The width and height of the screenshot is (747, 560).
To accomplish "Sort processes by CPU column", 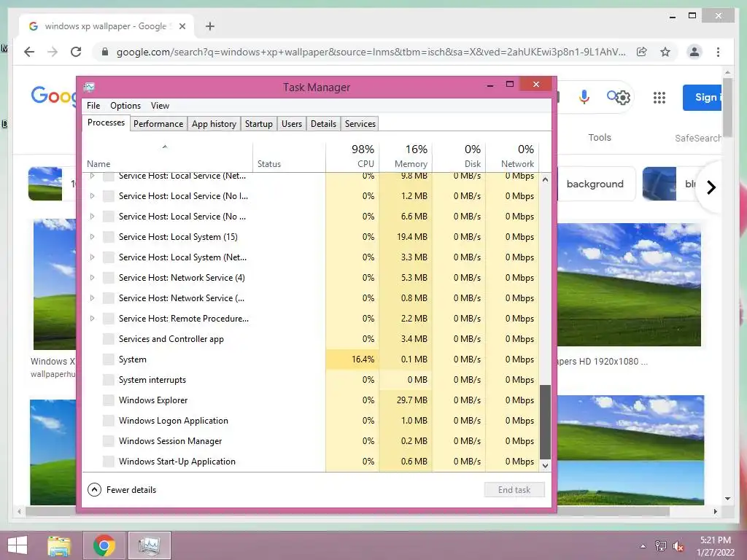I will (352, 156).
